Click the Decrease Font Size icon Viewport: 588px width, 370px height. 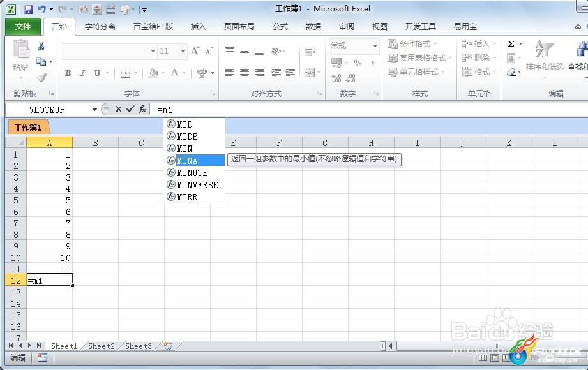pos(209,51)
